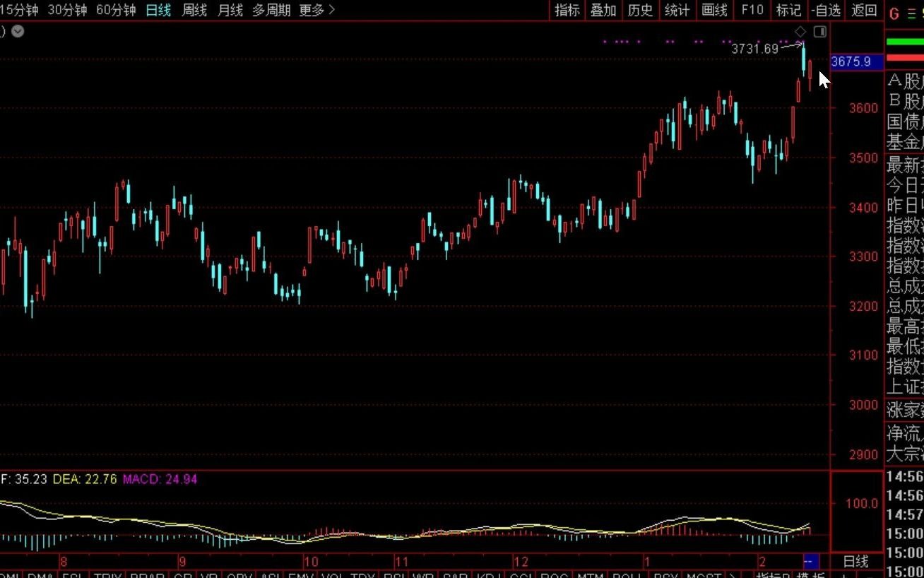Click the 最低 row in the right panel
Image resolution: width=924 pixels, height=578 pixels.
click(905, 346)
